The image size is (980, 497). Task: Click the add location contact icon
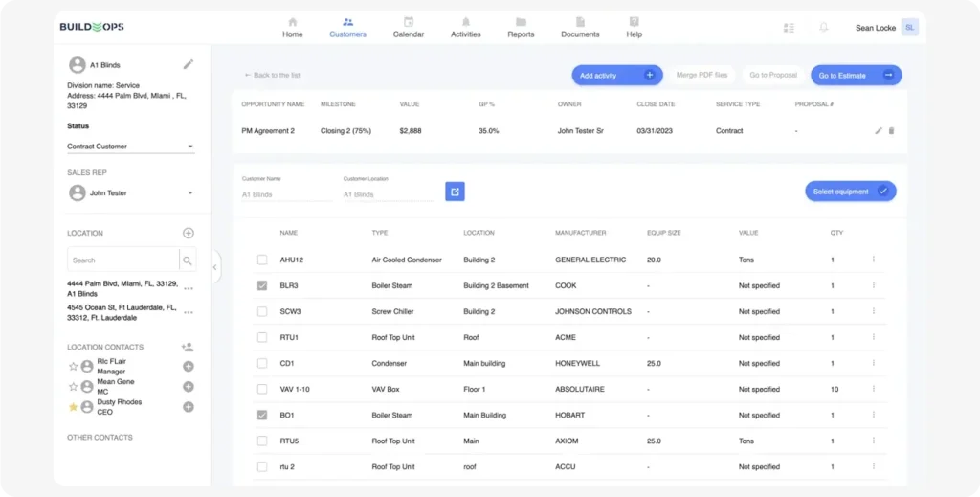pos(188,347)
